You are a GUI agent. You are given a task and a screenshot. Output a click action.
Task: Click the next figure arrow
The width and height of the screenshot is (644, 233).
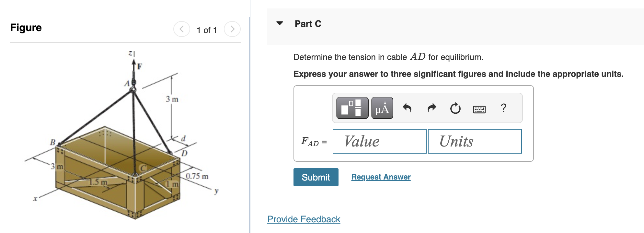232,29
